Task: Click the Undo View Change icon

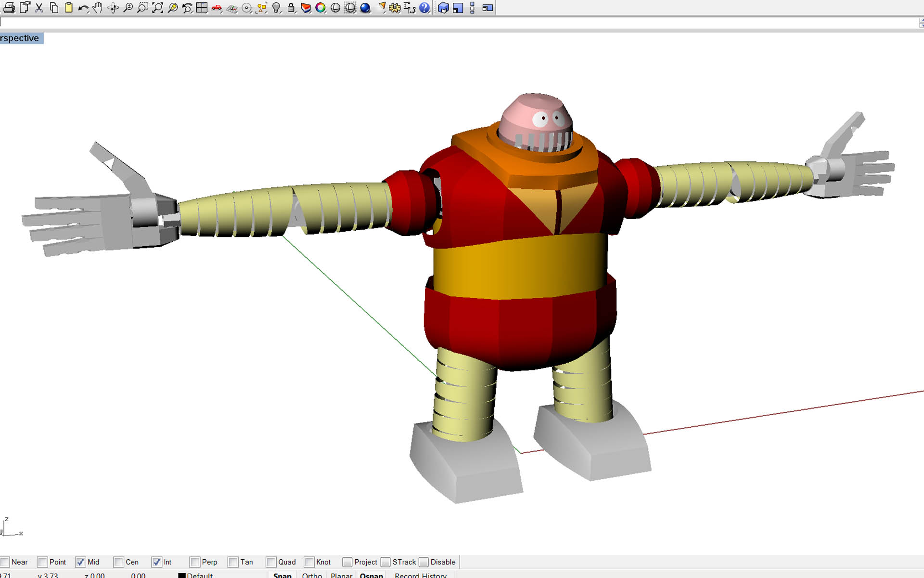Action: point(187,8)
